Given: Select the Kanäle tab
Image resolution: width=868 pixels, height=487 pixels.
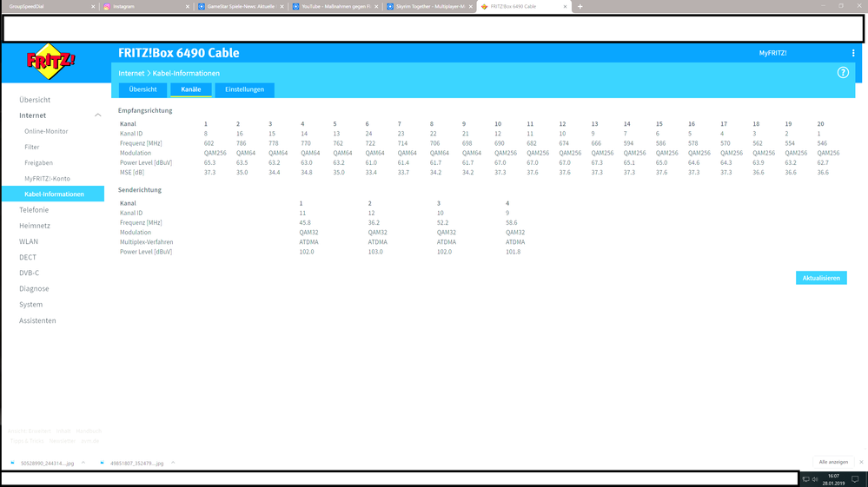Looking at the screenshot, I should tap(191, 89).
